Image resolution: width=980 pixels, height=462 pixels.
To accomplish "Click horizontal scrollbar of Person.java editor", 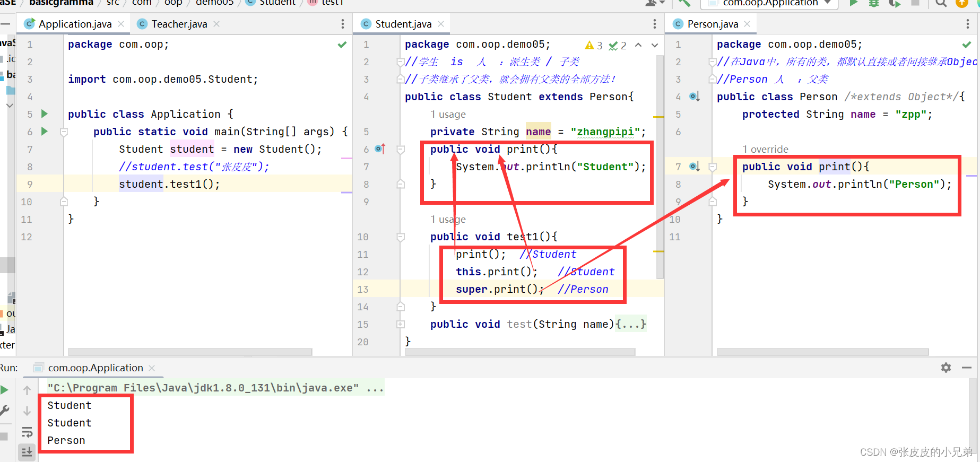I will (x=822, y=352).
